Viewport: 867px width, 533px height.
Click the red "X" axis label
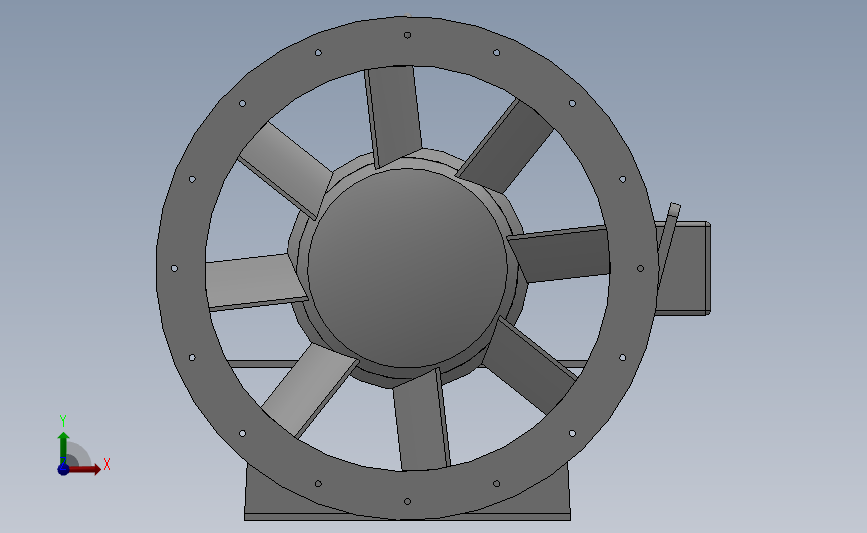107,464
